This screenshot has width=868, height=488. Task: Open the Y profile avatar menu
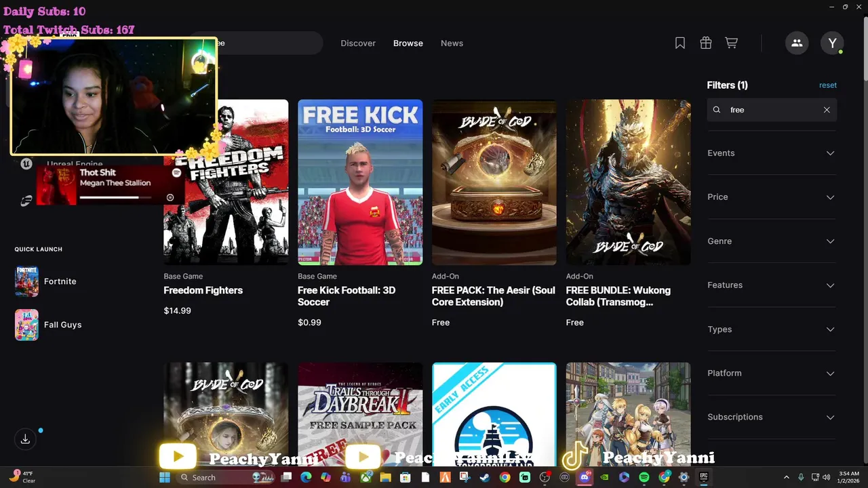[832, 43]
